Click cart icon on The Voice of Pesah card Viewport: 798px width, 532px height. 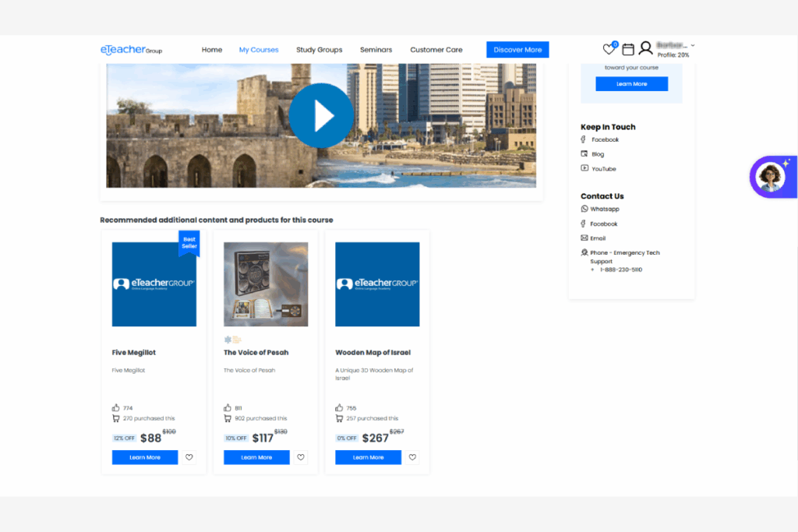point(228,418)
